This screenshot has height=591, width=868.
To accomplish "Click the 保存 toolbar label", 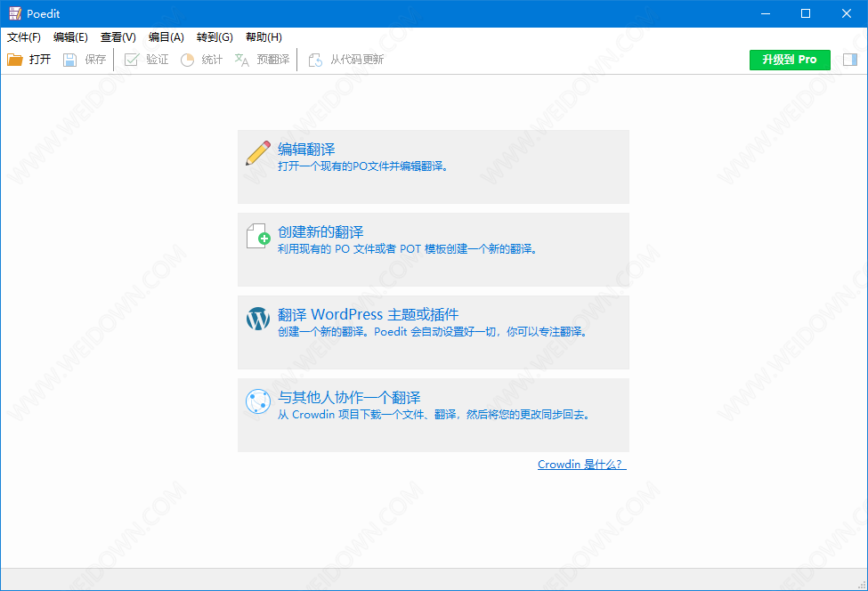I will (95, 60).
